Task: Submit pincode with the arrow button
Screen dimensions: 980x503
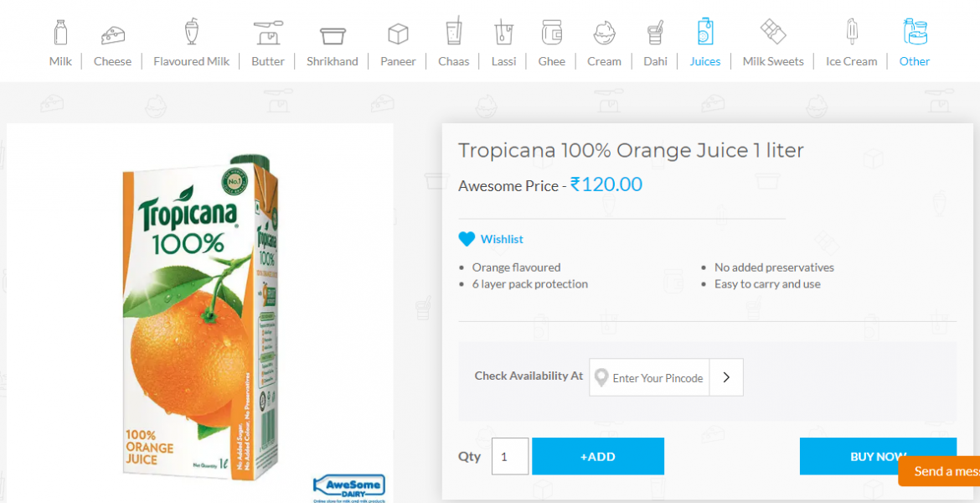Action: coord(726,377)
